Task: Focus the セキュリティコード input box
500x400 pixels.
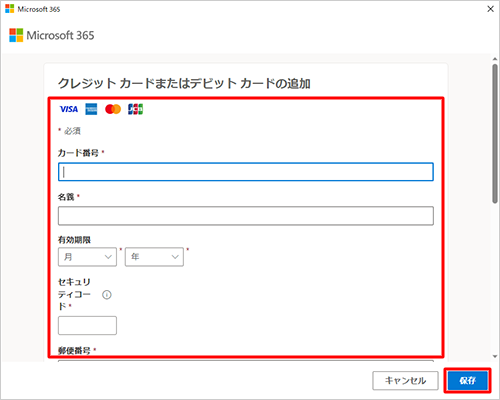Action: 87,325
